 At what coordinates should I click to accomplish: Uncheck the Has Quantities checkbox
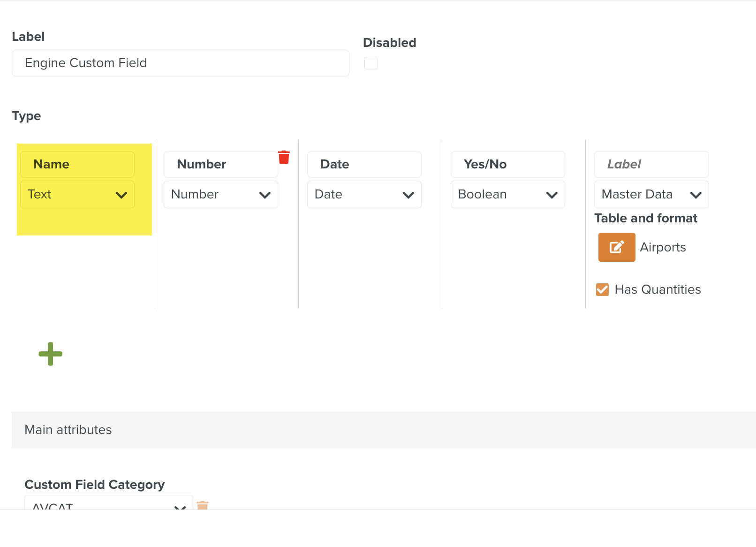tap(602, 290)
